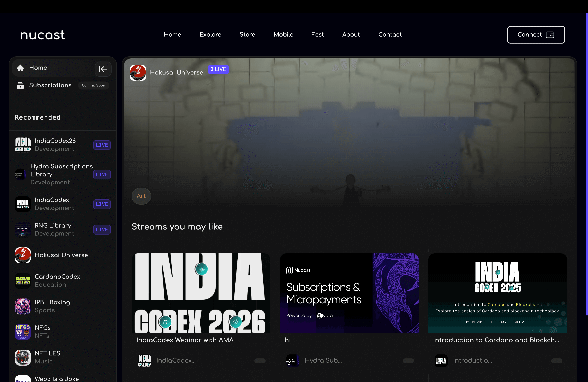Click the Hydra Sub avatar under 'hi' card
Viewport: 588px width, 382px height.
(x=293, y=361)
